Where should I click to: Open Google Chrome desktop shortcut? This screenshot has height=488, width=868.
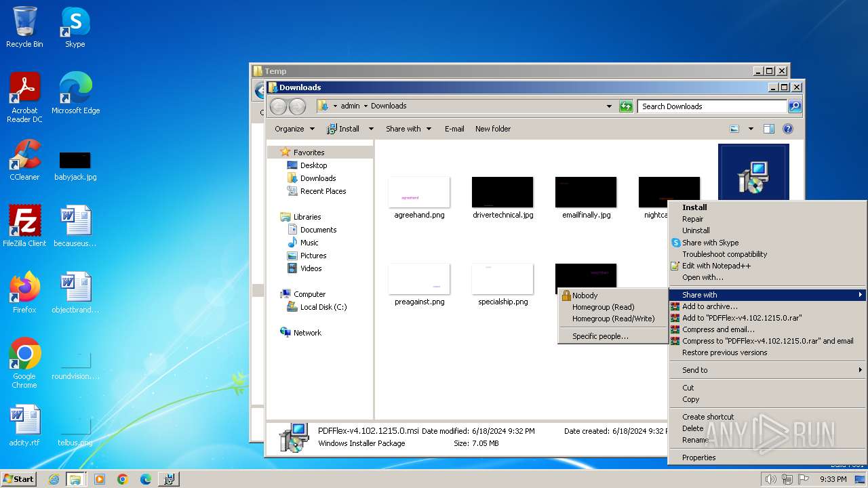pyautogui.click(x=24, y=363)
